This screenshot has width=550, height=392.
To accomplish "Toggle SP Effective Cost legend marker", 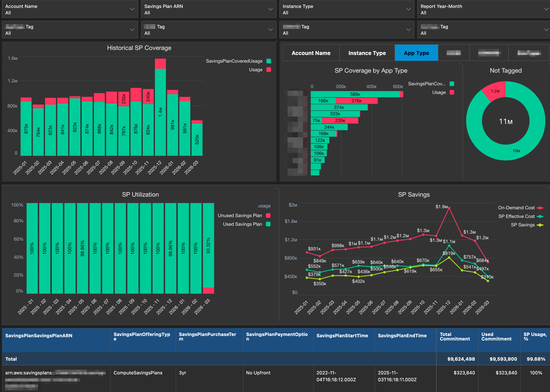I will [540, 217].
